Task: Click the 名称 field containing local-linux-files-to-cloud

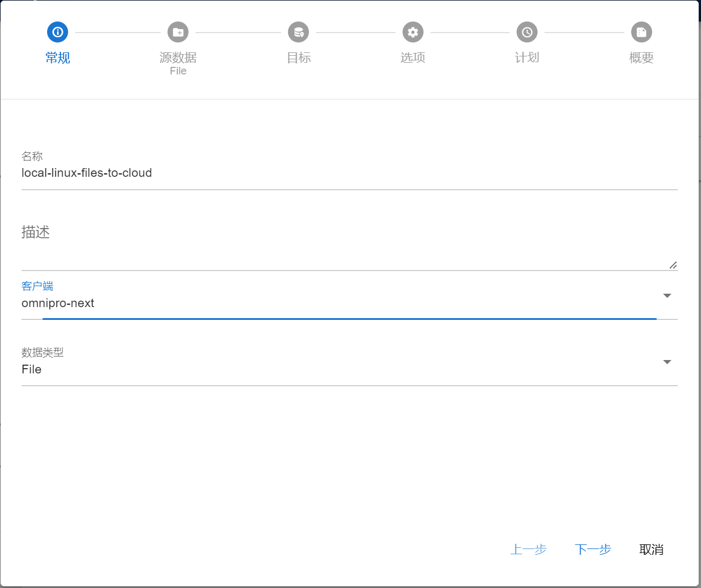Action: coord(349,173)
